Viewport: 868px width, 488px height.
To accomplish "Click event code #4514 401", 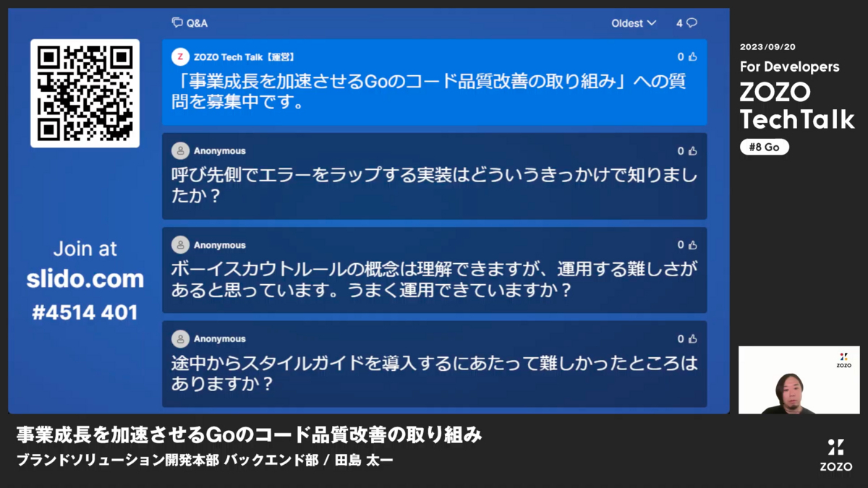I will tap(85, 312).
